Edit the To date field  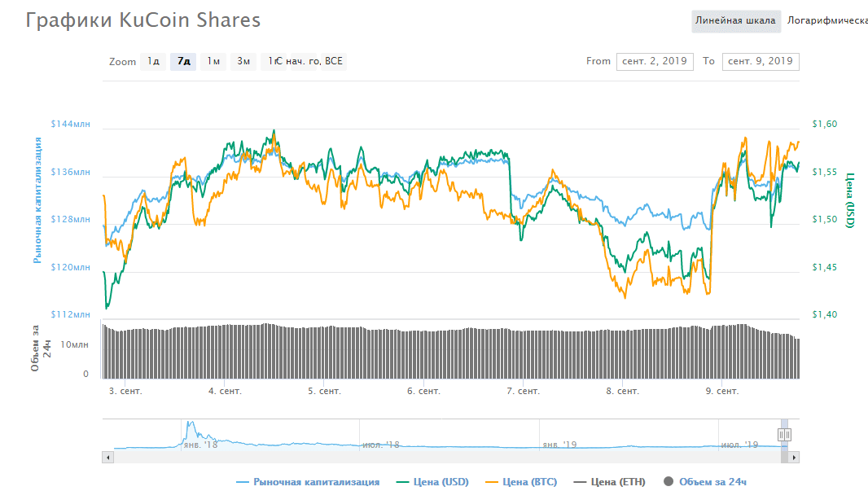[x=761, y=61]
